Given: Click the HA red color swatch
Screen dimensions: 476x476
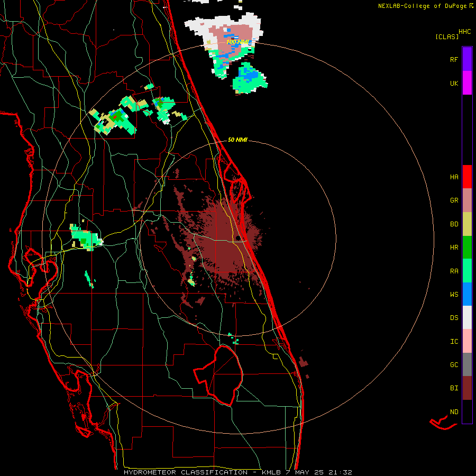Looking at the screenshot, I should [467, 177].
